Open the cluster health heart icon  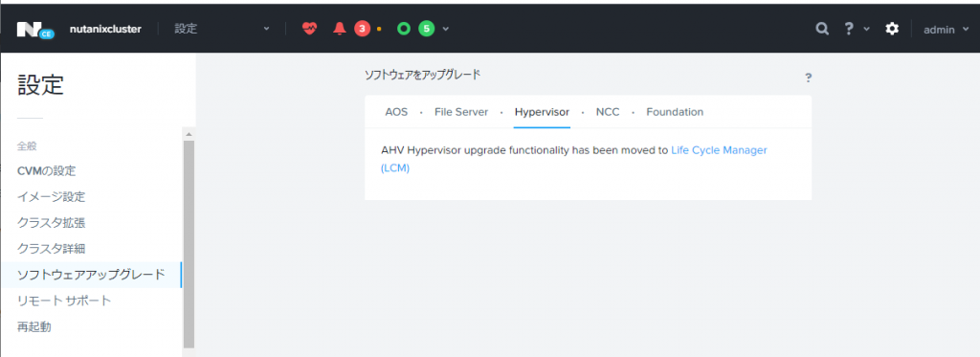pyautogui.click(x=309, y=29)
